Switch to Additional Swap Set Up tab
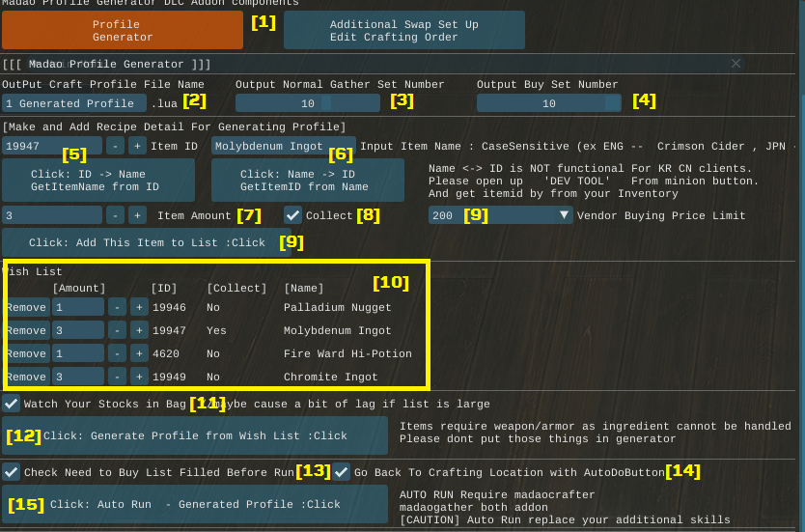Screen dimensions: 805x532 pyautogui.click(x=404, y=30)
